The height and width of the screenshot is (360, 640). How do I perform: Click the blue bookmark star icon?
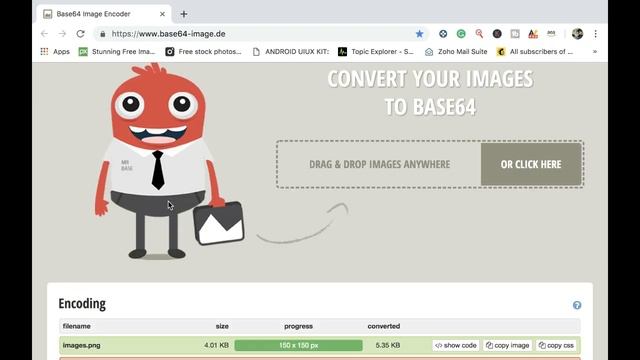pos(419,34)
